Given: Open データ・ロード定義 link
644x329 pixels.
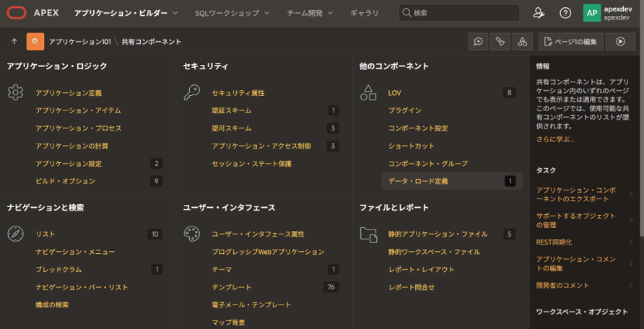Looking at the screenshot, I should coord(418,181).
